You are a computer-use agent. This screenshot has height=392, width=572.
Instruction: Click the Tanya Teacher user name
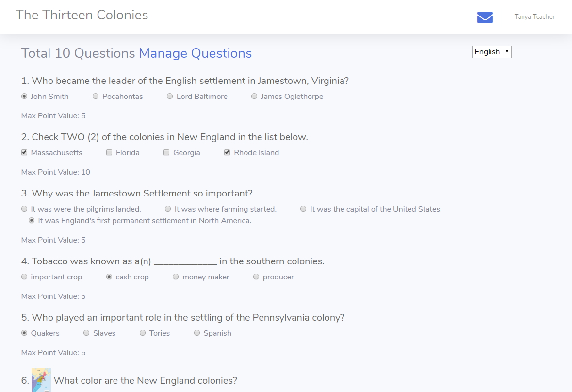pos(535,17)
